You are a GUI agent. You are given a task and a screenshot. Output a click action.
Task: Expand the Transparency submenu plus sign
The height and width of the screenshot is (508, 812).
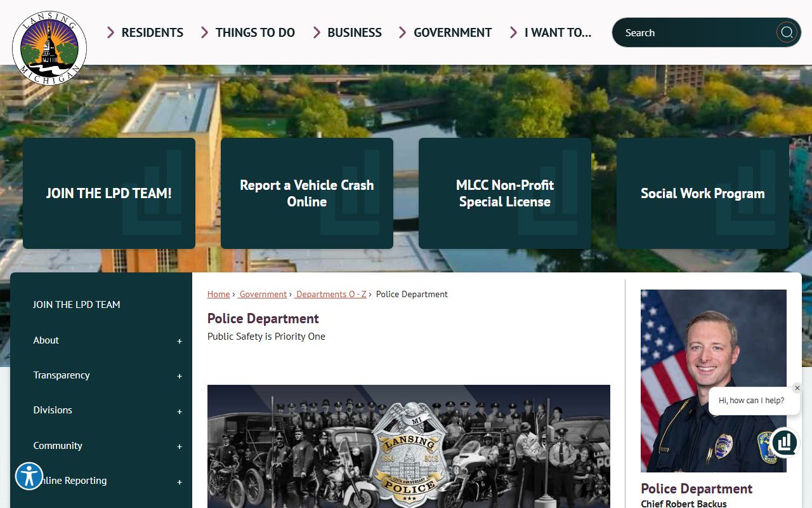pyautogui.click(x=180, y=376)
